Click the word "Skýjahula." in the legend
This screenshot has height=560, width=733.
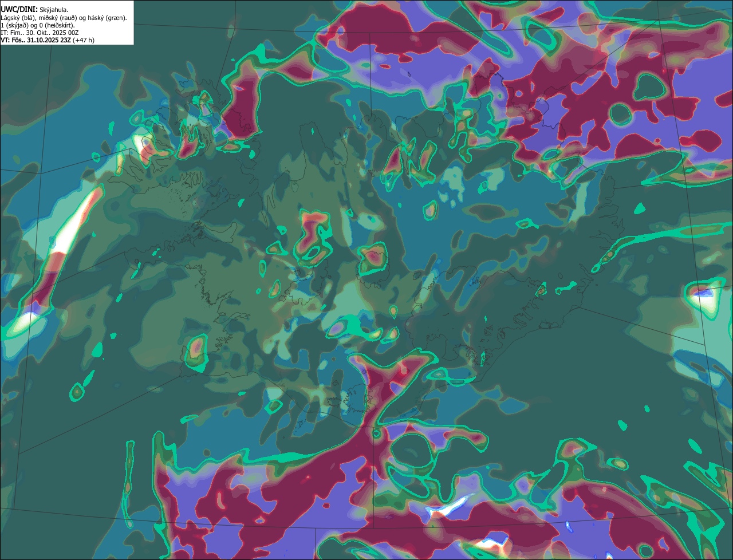point(54,10)
